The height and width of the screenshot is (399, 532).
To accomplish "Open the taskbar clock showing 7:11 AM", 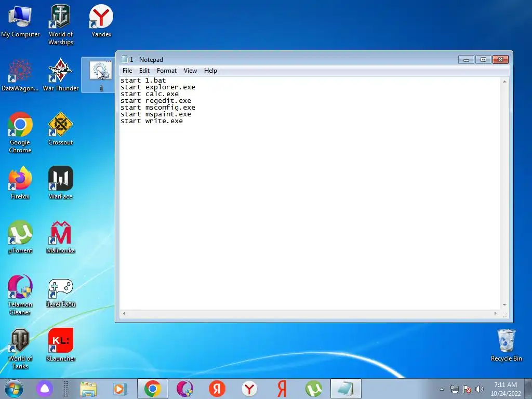I will 506,389.
